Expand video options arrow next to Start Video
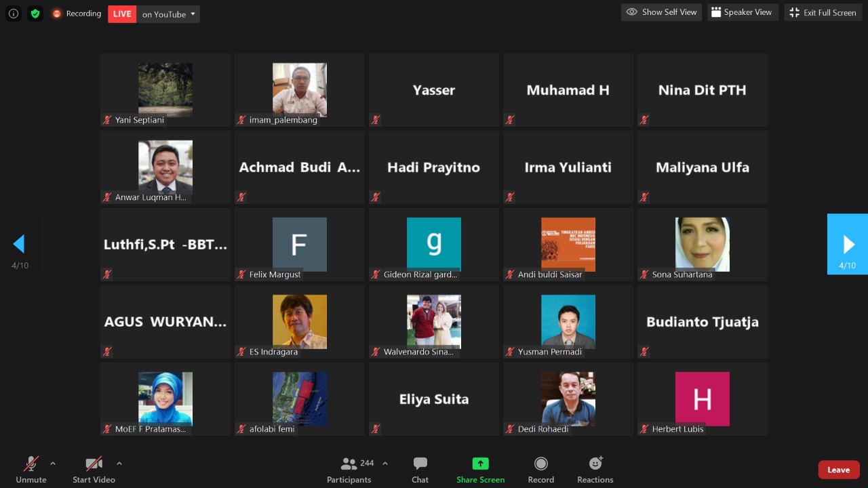The width and height of the screenshot is (868, 488). coord(119,464)
